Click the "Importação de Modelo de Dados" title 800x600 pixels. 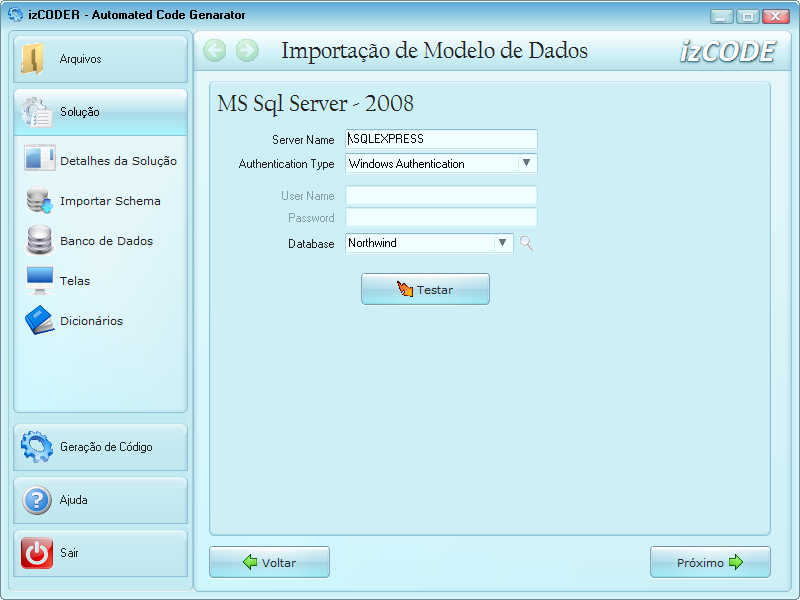click(x=434, y=51)
